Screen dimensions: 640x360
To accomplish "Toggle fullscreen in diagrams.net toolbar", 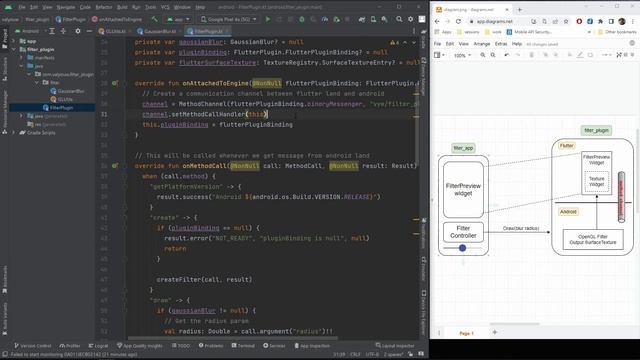I will (619, 55).
